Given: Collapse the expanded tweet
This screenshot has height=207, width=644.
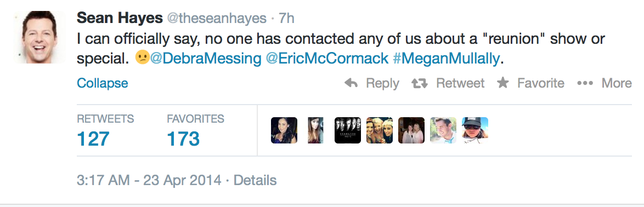Looking at the screenshot, I should 102,83.
